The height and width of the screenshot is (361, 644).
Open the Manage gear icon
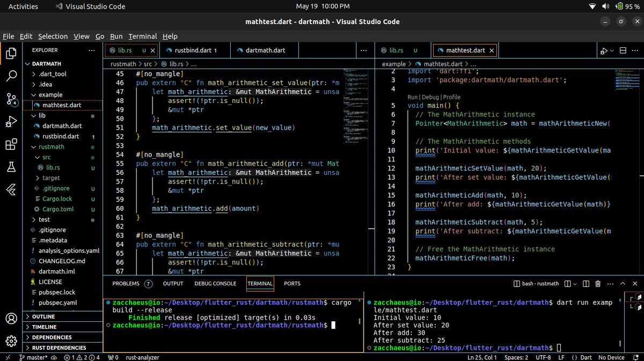pos(11,341)
